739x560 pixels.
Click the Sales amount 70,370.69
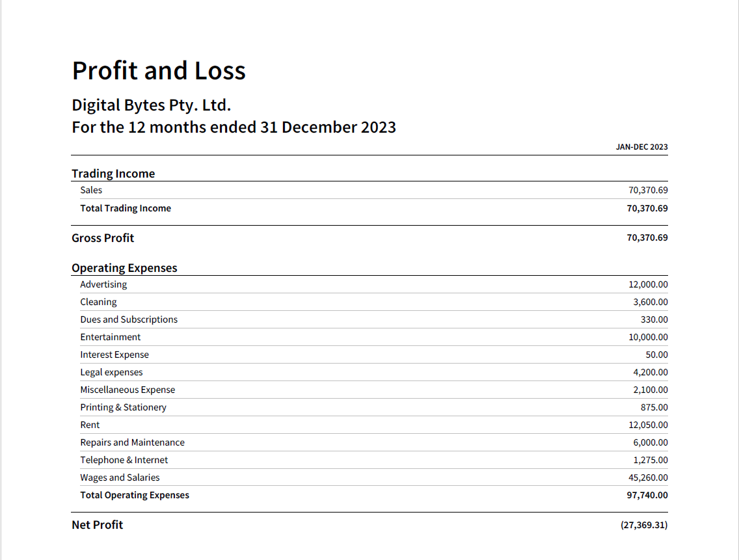(648, 190)
